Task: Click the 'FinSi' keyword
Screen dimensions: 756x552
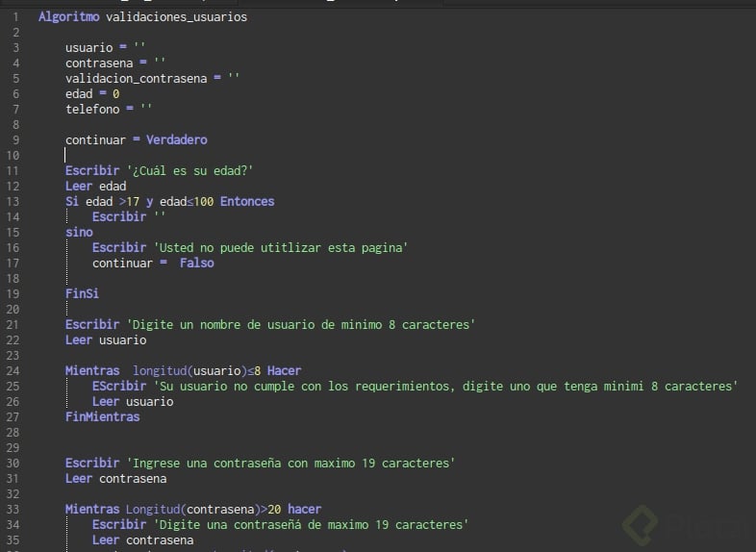Action: point(82,293)
